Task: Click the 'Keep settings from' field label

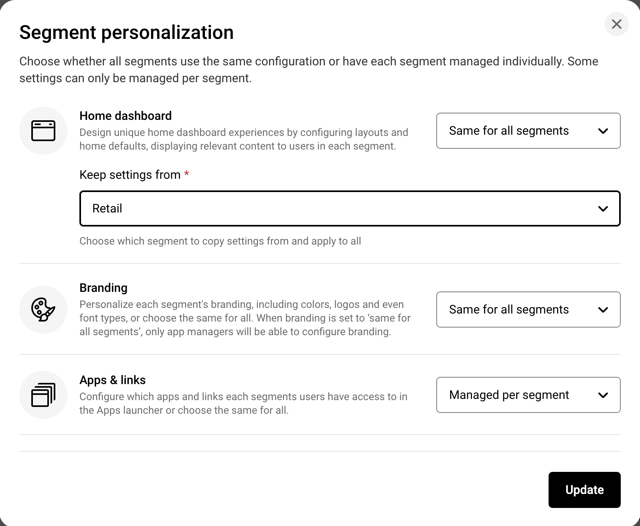Action: (130, 175)
